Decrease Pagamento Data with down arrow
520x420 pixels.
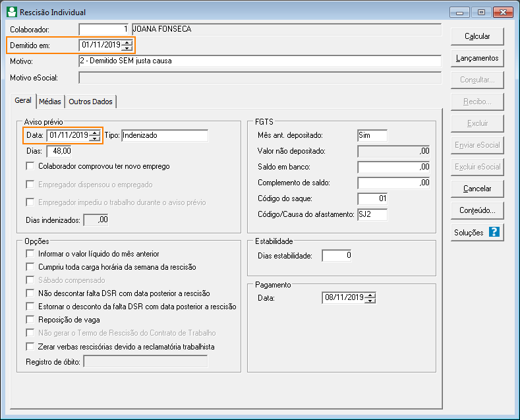[x=370, y=300]
